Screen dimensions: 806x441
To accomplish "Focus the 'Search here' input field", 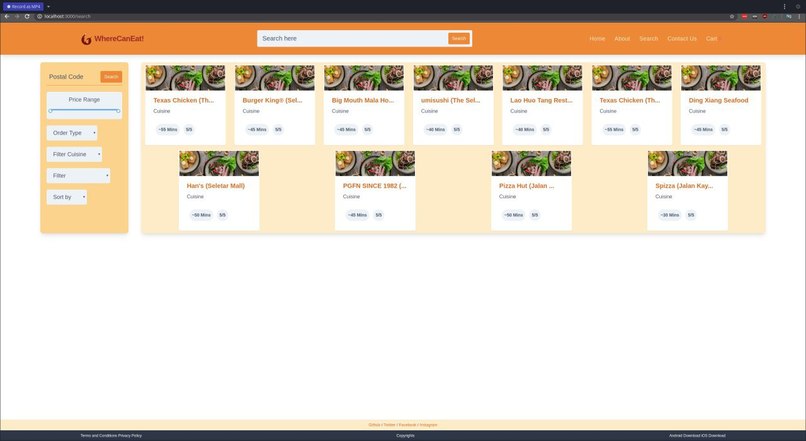I will [352, 39].
